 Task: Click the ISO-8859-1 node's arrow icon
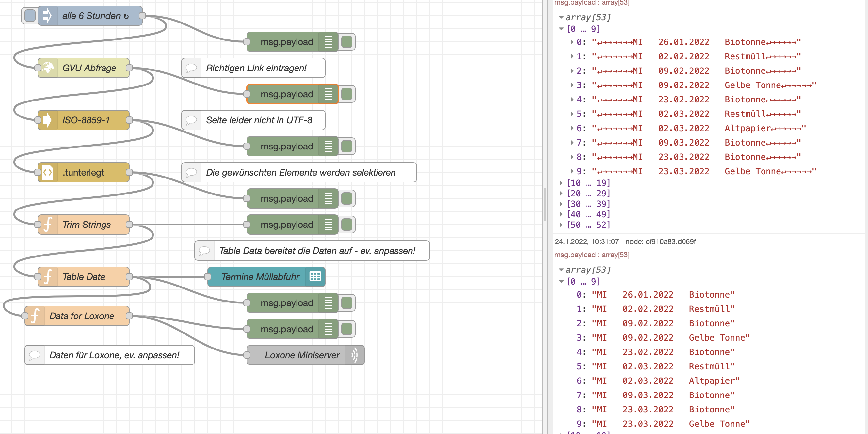(x=47, y=120)
